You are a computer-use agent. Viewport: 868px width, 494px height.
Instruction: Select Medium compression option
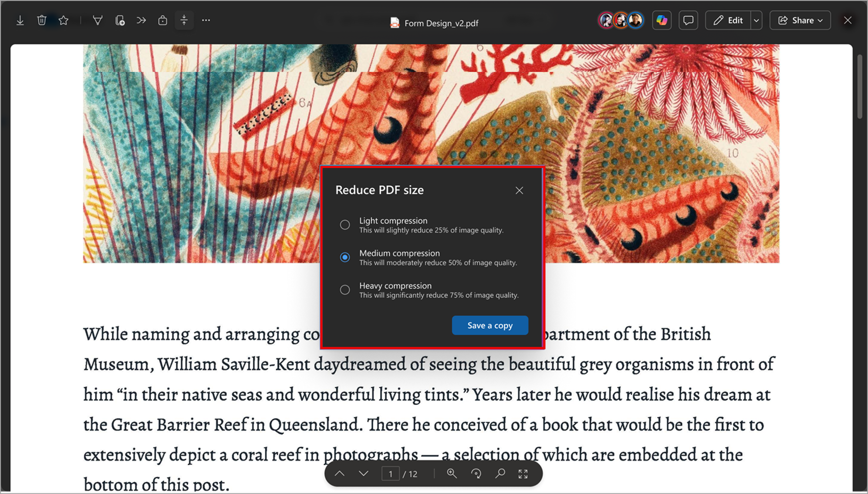(x=345, y=257)
